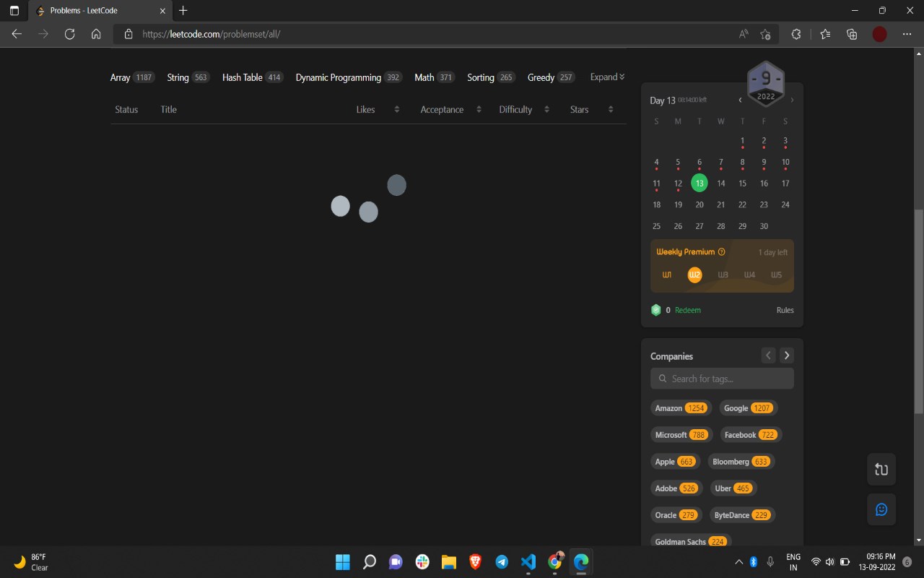Screen dimensions: 924x578
Task: Select the Adobe company tag
Action: coord(676,488)
